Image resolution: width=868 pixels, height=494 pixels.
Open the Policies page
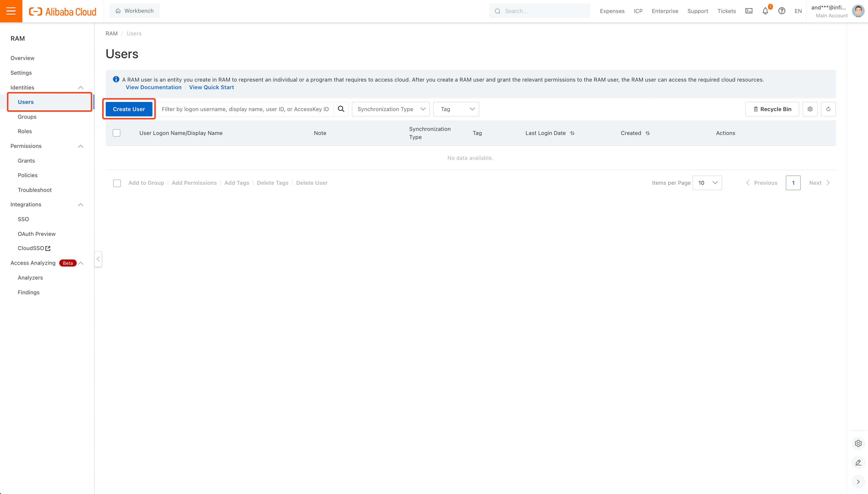(x=27, y=175)
